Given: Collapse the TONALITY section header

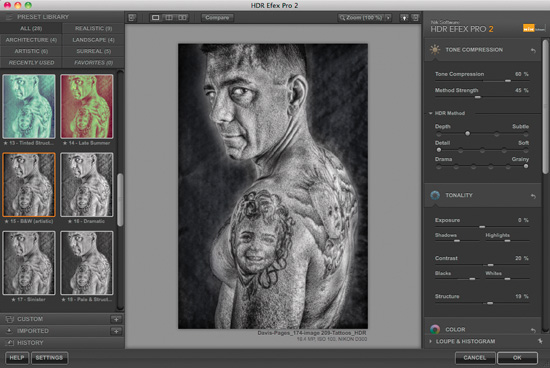Looking at the screenshot, I should click(483, 195).
